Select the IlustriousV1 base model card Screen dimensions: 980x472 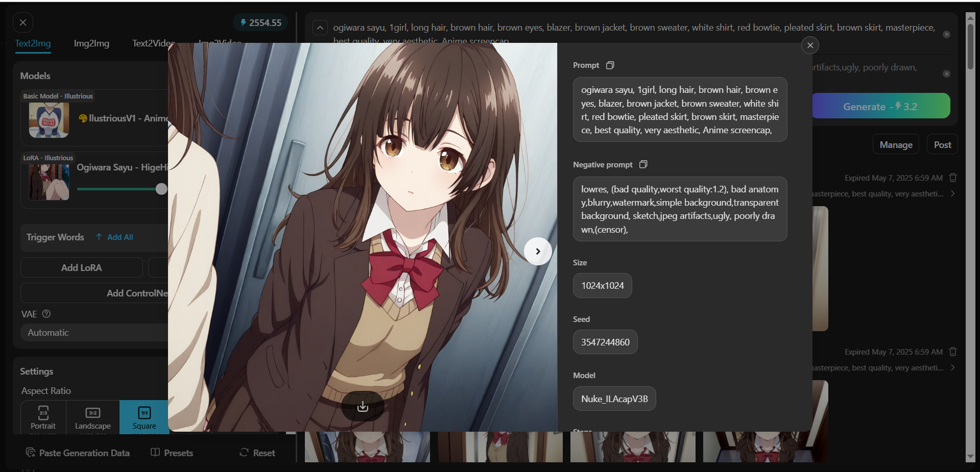point(94,118)
